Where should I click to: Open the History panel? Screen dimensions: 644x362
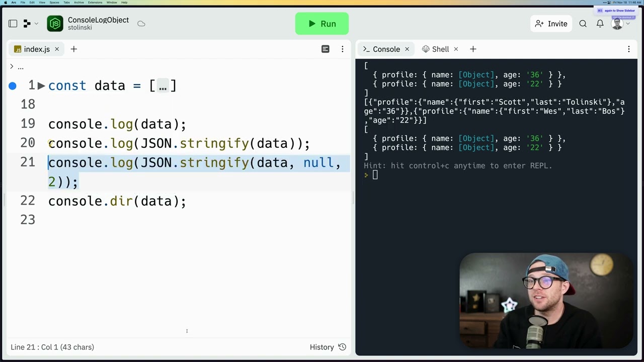[x=328, y=347]
